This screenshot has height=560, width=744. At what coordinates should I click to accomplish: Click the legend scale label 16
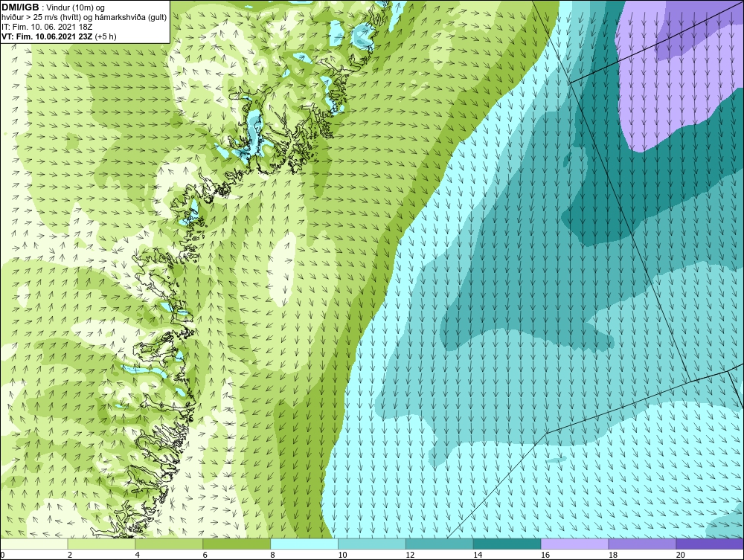pos(545,555)
